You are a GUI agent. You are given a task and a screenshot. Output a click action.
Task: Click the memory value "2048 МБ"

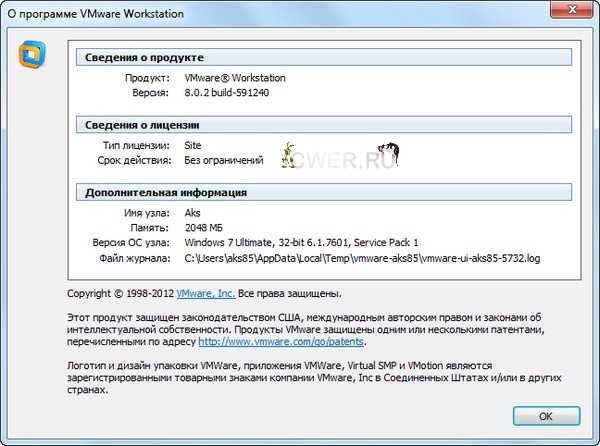pyautogui.click(x=208, y=227)
